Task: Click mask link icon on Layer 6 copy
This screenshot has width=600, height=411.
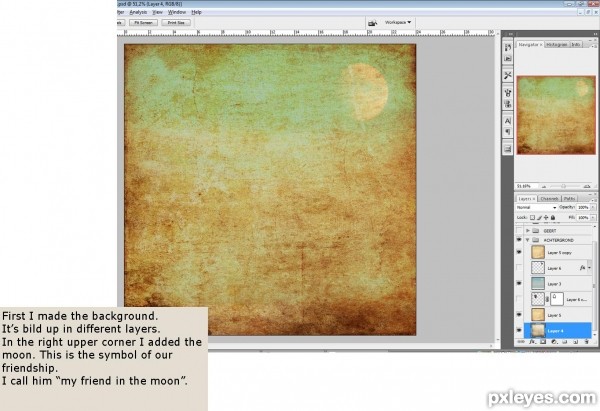Action: [x=548, y=299]
